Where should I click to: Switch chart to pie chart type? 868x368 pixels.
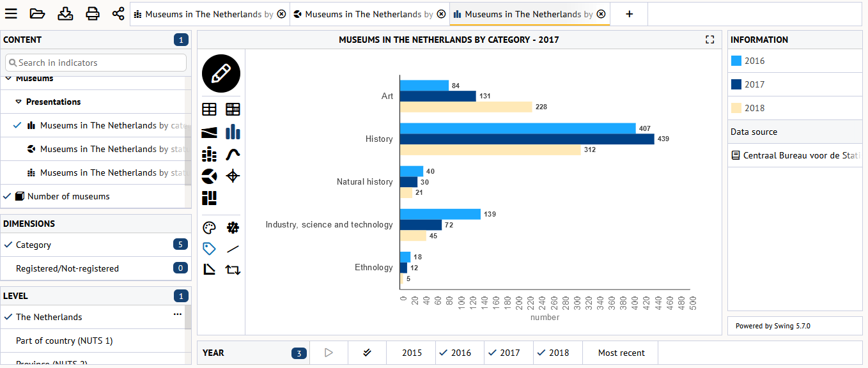point(209,176)
